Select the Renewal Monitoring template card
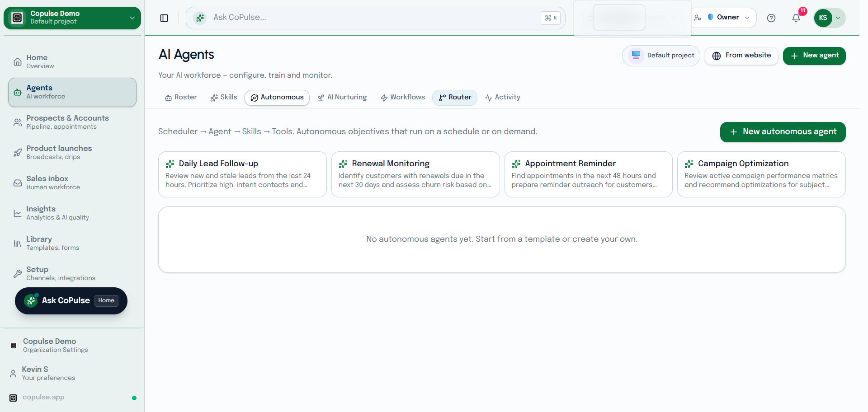This screenshot has height=412, width=868. pos(415,174)
